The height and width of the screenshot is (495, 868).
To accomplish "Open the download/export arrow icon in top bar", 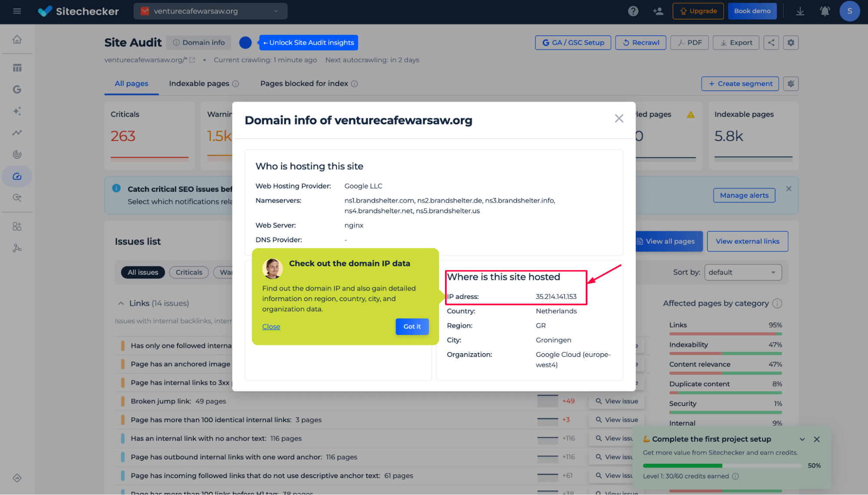I will (x=799, y=11).
